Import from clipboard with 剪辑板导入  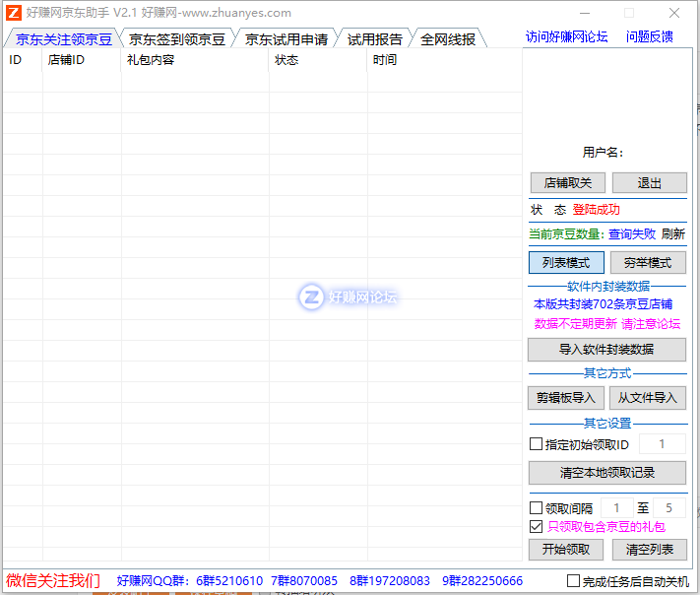(566, 398)
